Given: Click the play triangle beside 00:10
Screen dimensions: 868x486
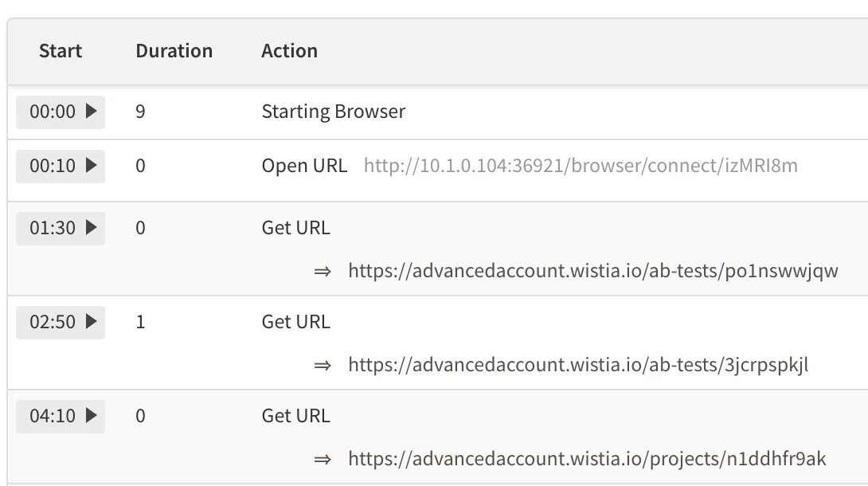Looking at the screenshot, I should [91, 166].
